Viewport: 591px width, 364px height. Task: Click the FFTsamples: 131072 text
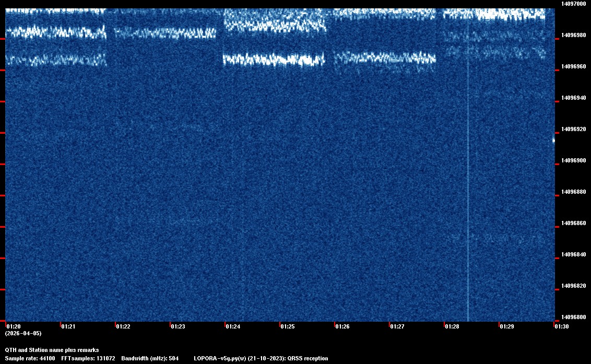(88, 358)
